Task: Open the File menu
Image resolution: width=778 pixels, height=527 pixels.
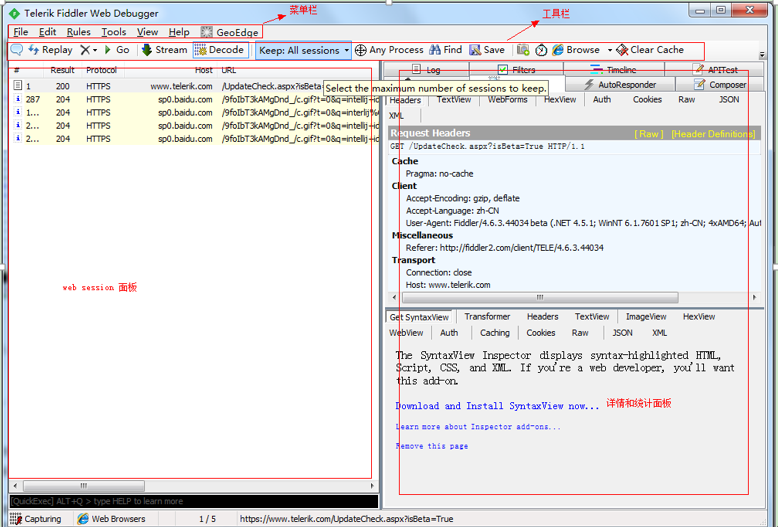Action: (x=20, y=32)
